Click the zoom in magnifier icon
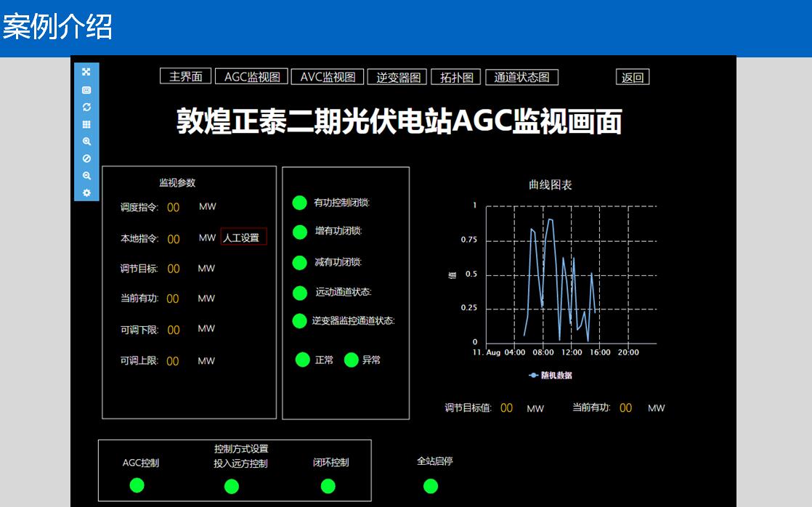Image resolution: width=812 pixels, height=507 pixels. 86,142
